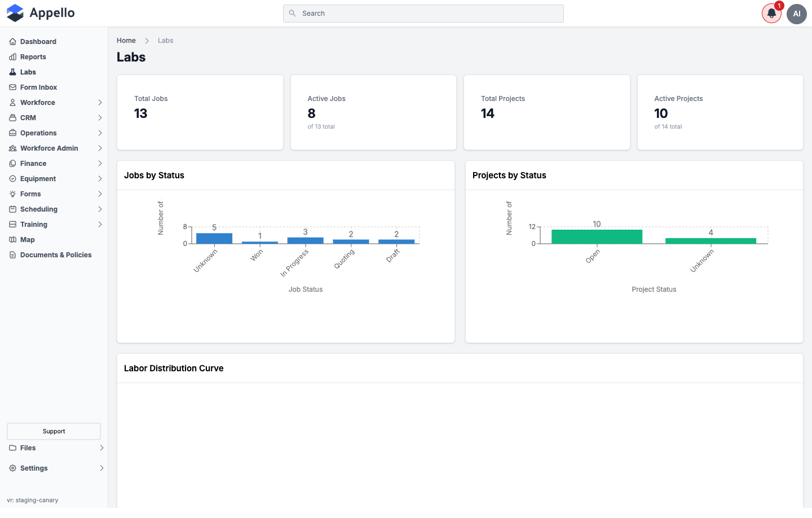Click the Finance coins icon

pos(12,164)
